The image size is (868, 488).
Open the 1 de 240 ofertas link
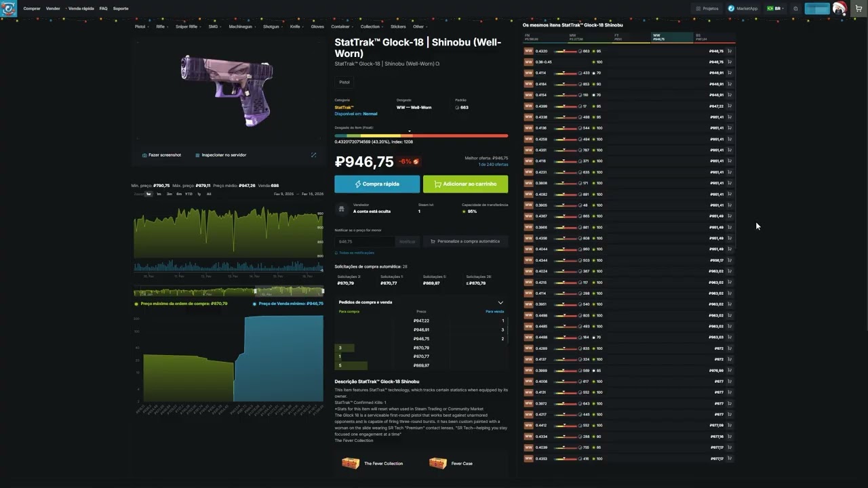[493, 165]
